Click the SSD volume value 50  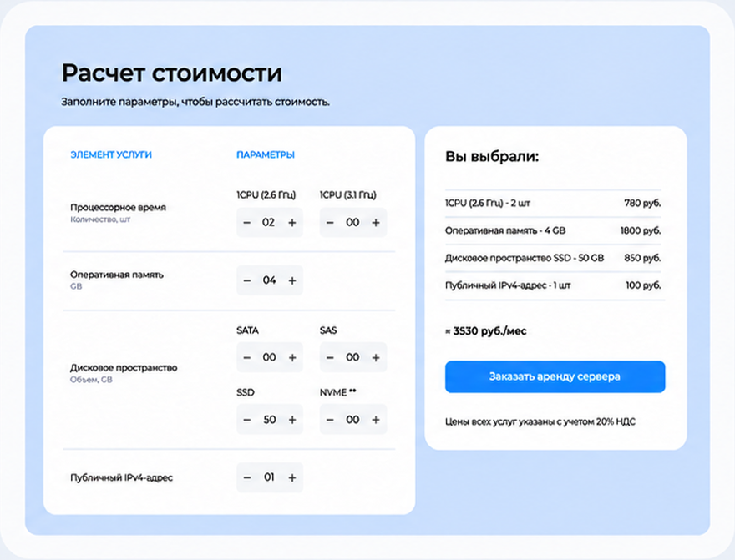click(270, 420)
